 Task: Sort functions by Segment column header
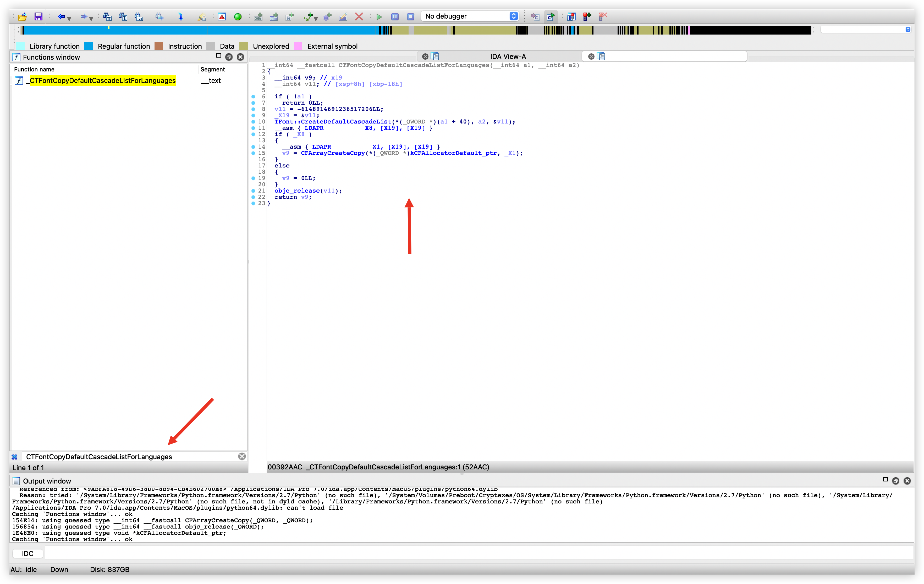[213, 69]
